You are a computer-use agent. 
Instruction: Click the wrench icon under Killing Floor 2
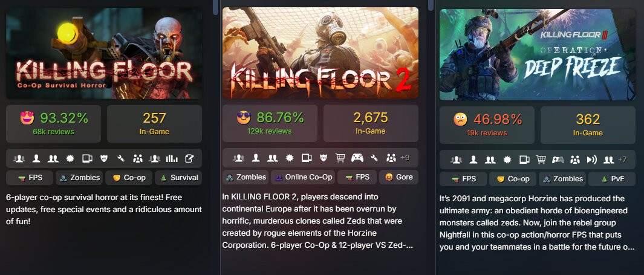point(374,158)
